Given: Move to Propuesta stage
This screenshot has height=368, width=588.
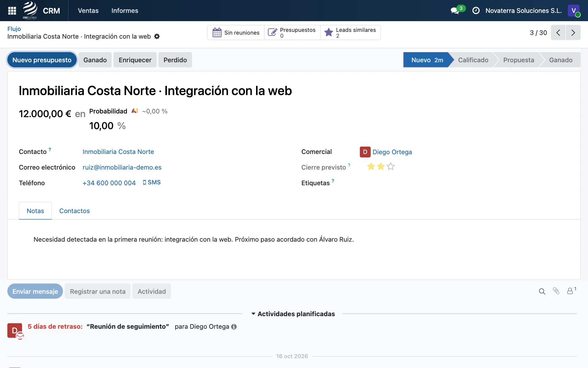Looking at the screenshot, I should [x=518, y=60].
